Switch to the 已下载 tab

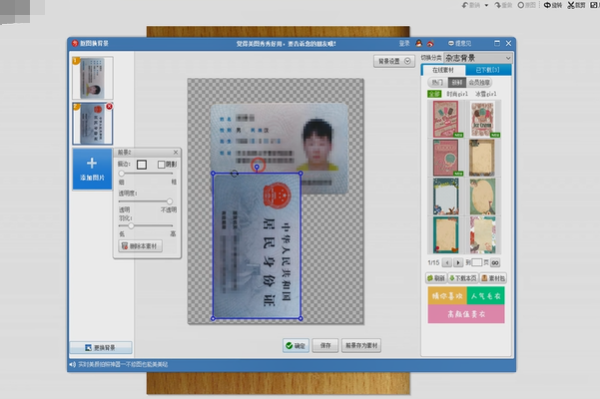click(488, 70)
